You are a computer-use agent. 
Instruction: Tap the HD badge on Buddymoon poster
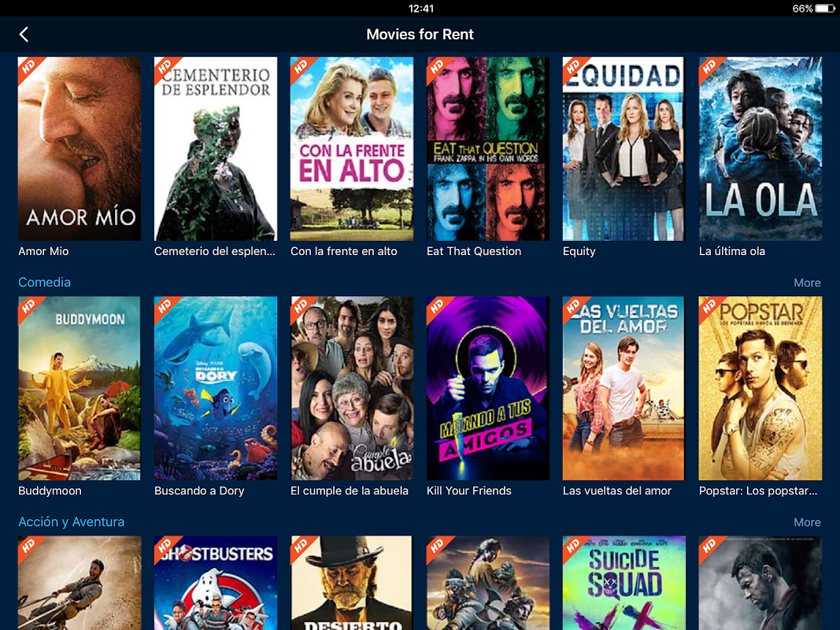pos(29,307)
